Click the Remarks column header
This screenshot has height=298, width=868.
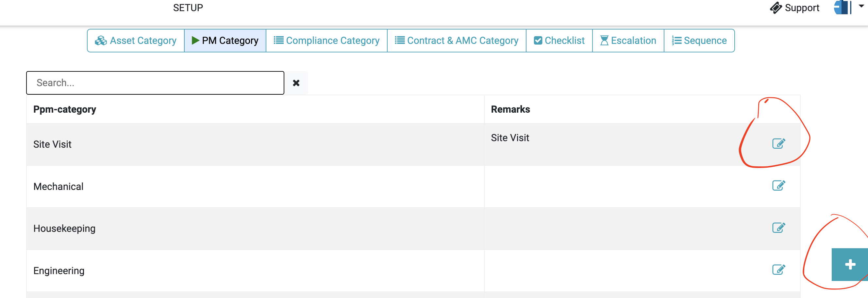tap(510, 109)
